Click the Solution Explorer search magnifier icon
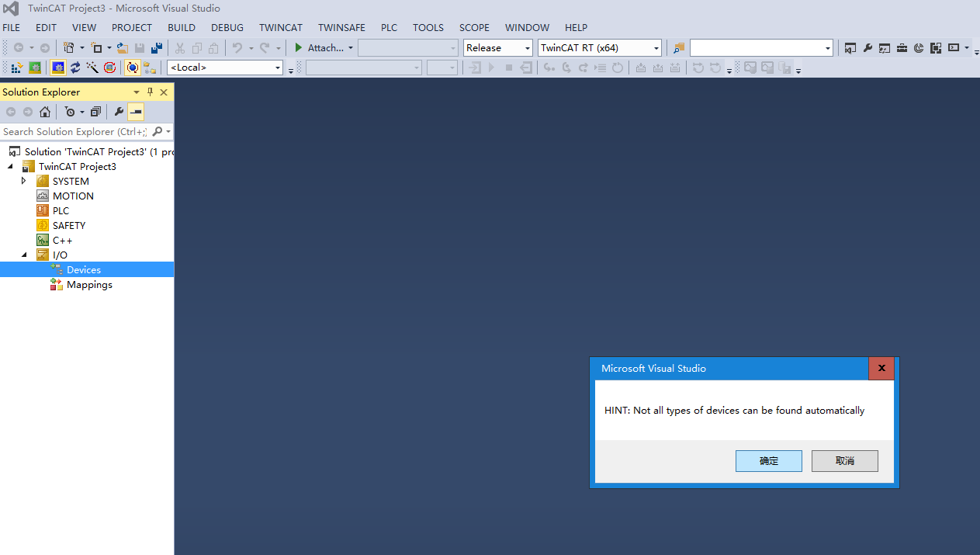 click(x=158, y=131)
